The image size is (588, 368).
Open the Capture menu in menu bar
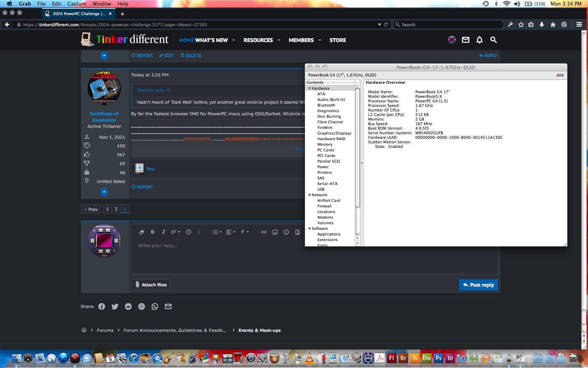click(77, 4)
